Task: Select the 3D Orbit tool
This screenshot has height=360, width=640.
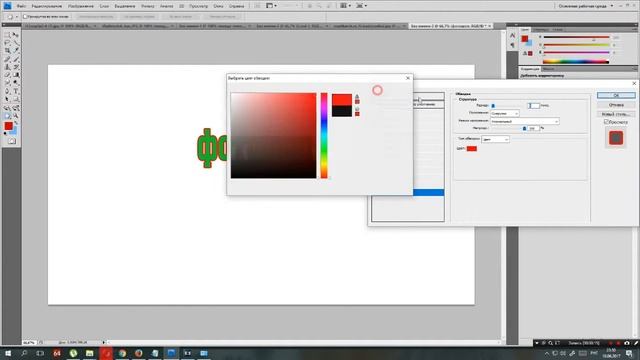Action: tap(16, 108)
